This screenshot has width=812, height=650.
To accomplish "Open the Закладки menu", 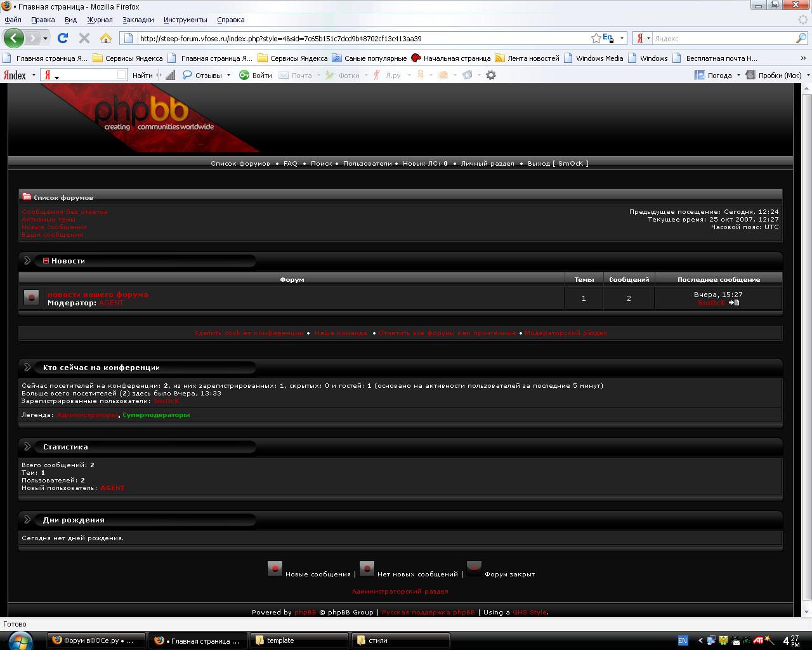I will (138, 20).
